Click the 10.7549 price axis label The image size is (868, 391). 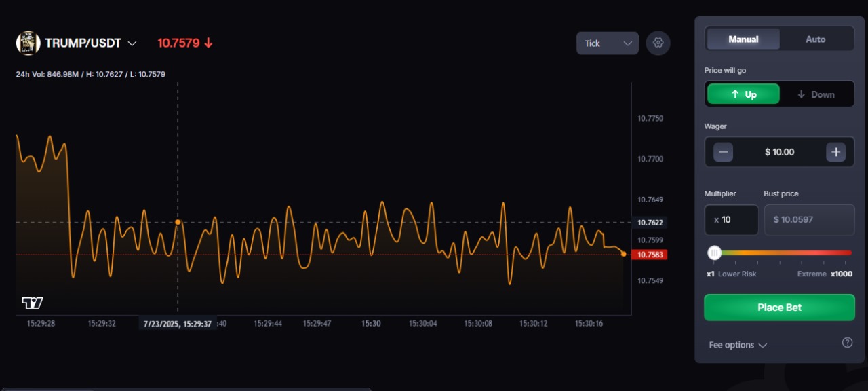coord(650,280)
